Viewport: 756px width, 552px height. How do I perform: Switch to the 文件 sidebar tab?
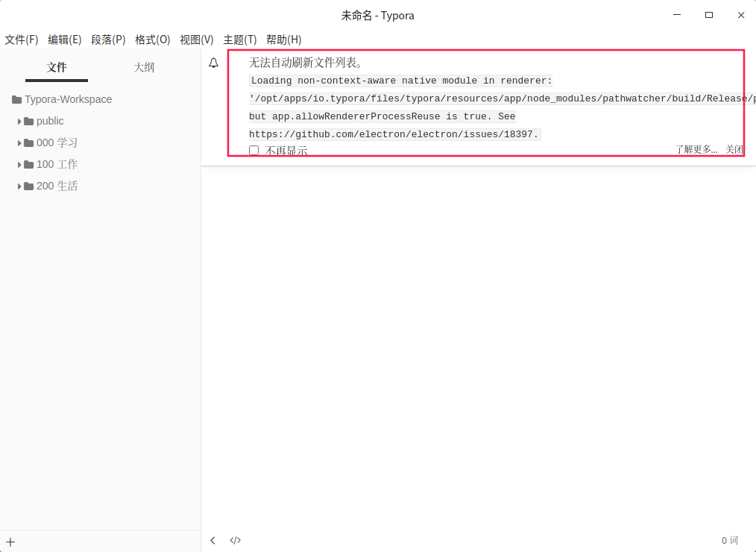[57, 68]
